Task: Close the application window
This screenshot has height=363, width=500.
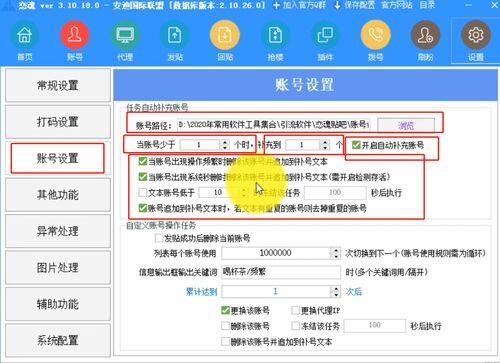Action: coord(495,5)
